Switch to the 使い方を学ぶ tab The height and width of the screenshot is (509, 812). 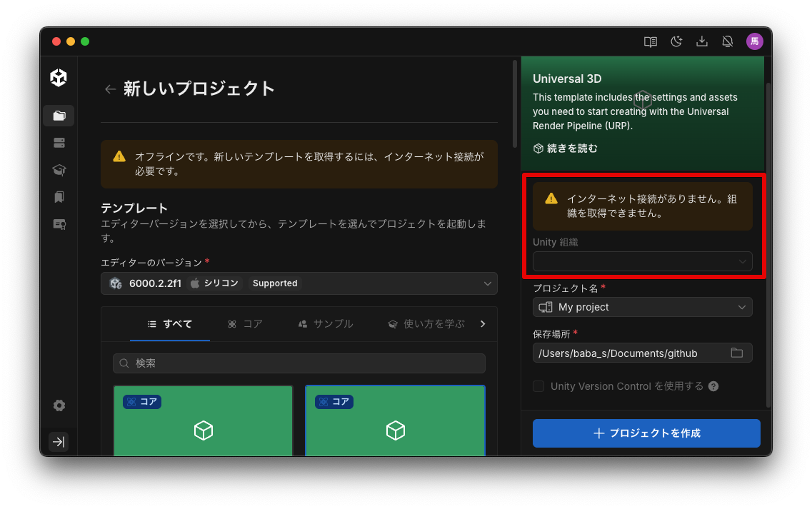(426, 324)
